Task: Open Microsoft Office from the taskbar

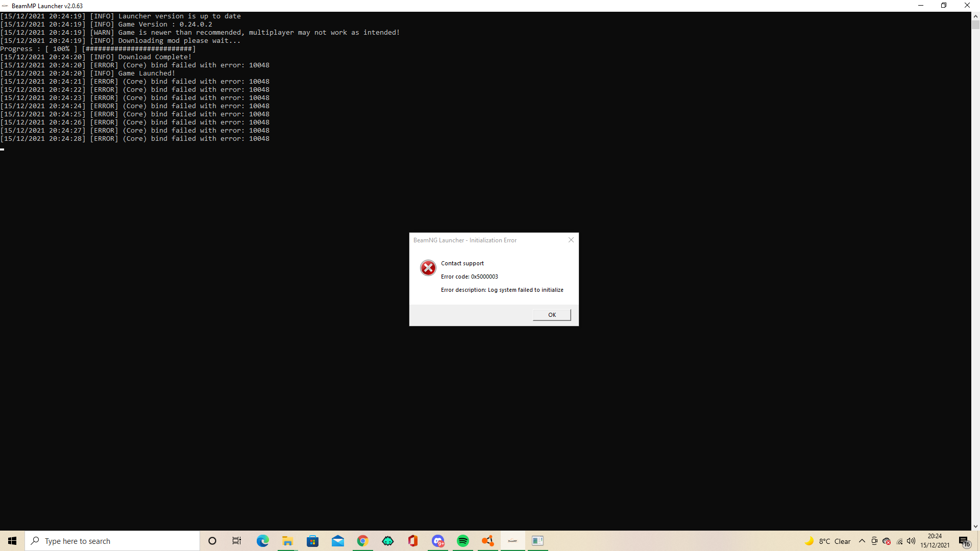Action: click(412, 541)
